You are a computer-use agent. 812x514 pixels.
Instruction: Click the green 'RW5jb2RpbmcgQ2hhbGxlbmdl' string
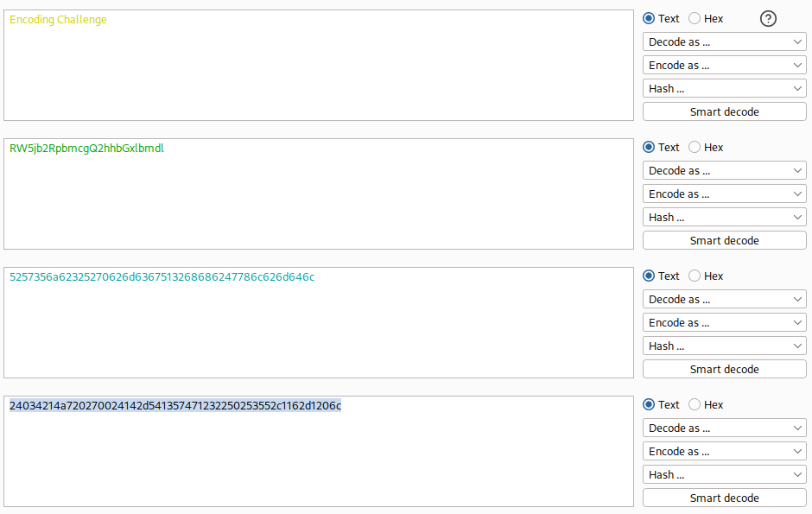(x=86, y=149)
